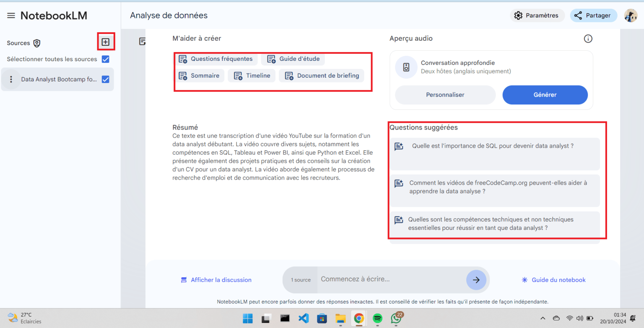Click the shield icon next to Sources
The width and height of the screenshot is (644, 328).
tap(36, 43)
